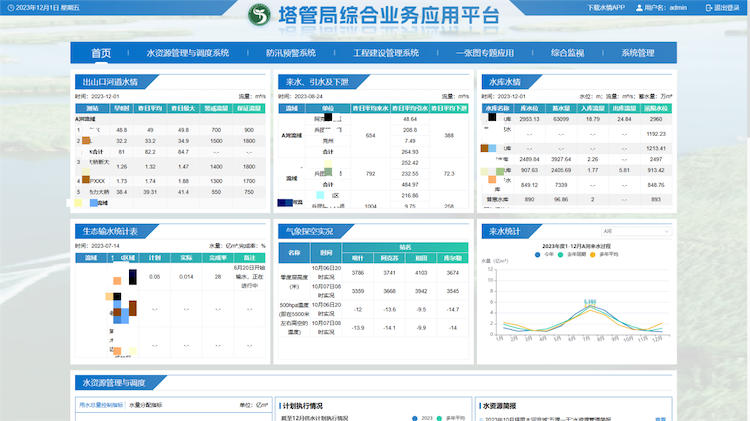The width and height of the screenshot is (750, 421).
Task: Click the 3786 cell in weather table
Action: click(358, 273)
